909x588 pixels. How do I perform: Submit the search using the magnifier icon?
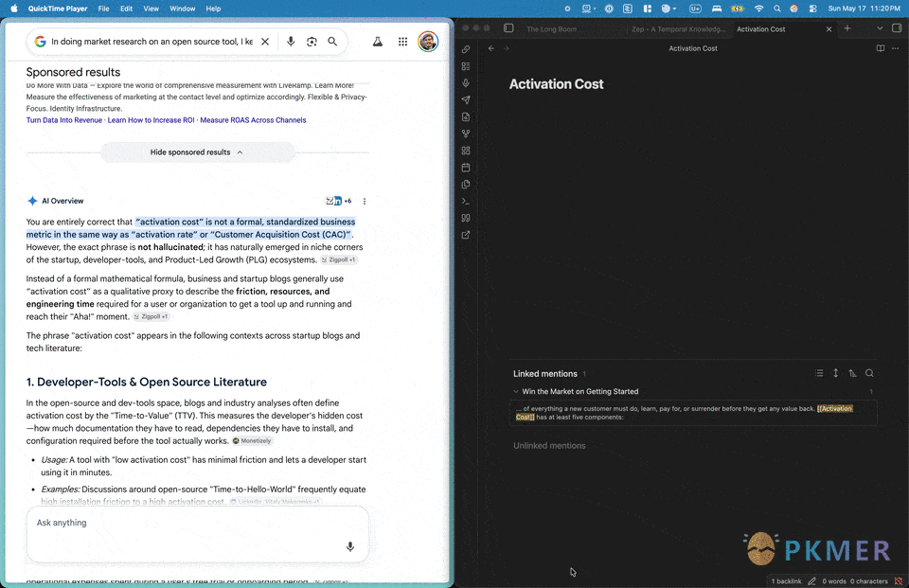tap(332, 41)
